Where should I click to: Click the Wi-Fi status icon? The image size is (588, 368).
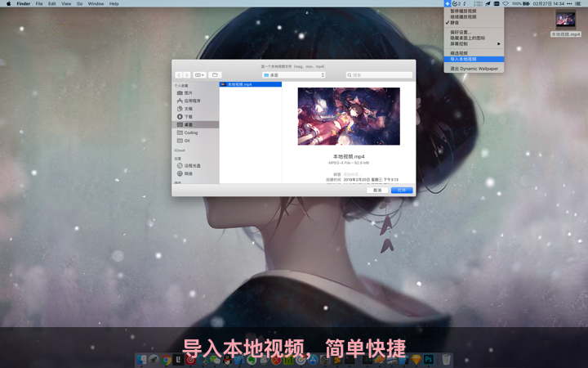(506, 3)
